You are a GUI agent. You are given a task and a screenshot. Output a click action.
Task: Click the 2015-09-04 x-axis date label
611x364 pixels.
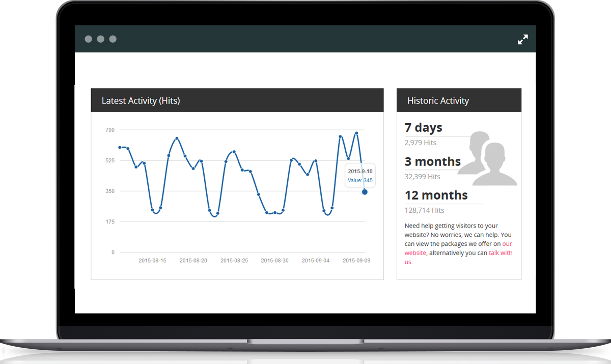click(315, 260)
